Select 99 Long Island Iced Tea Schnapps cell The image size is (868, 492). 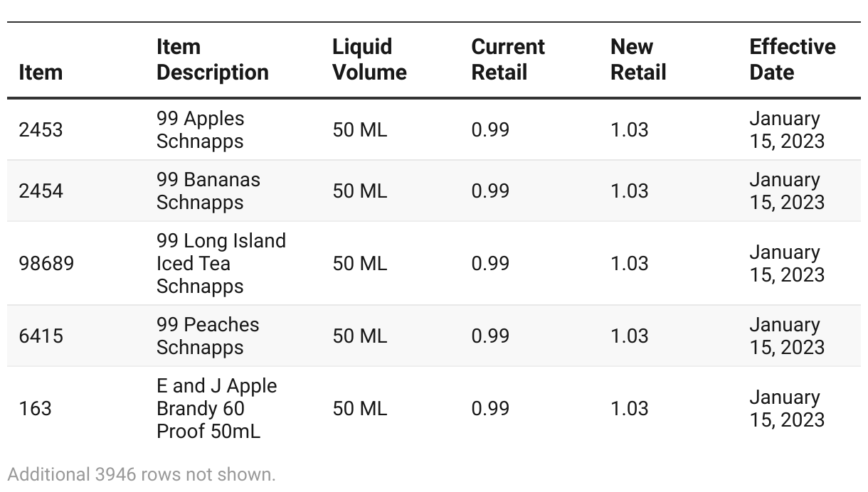coord(221,264)
